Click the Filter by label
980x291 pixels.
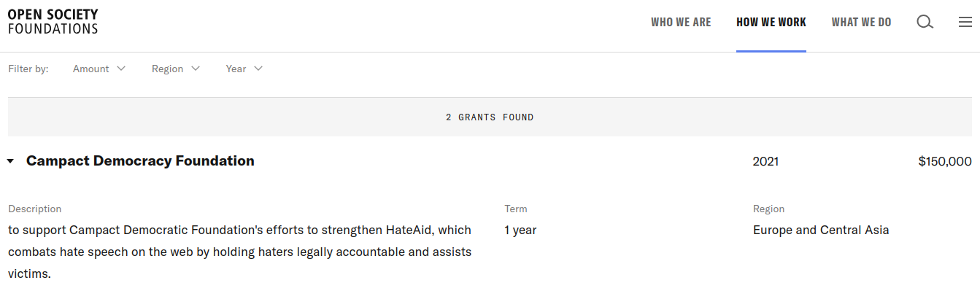[28, 69]
